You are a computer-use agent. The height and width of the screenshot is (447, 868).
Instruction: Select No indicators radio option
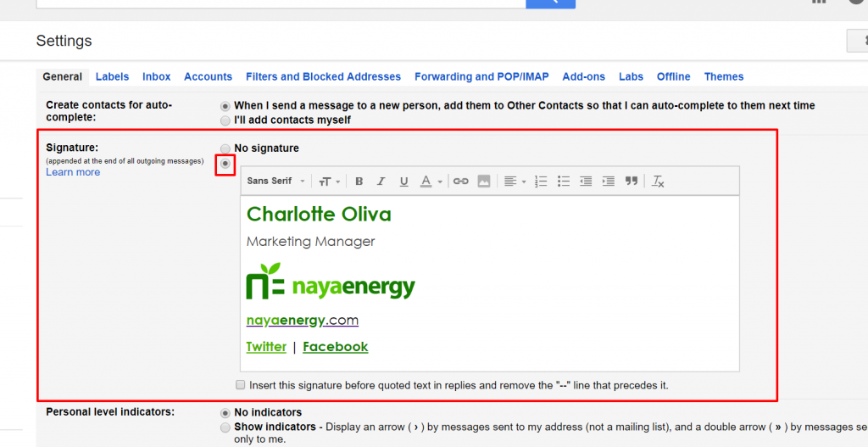point(225,413)
